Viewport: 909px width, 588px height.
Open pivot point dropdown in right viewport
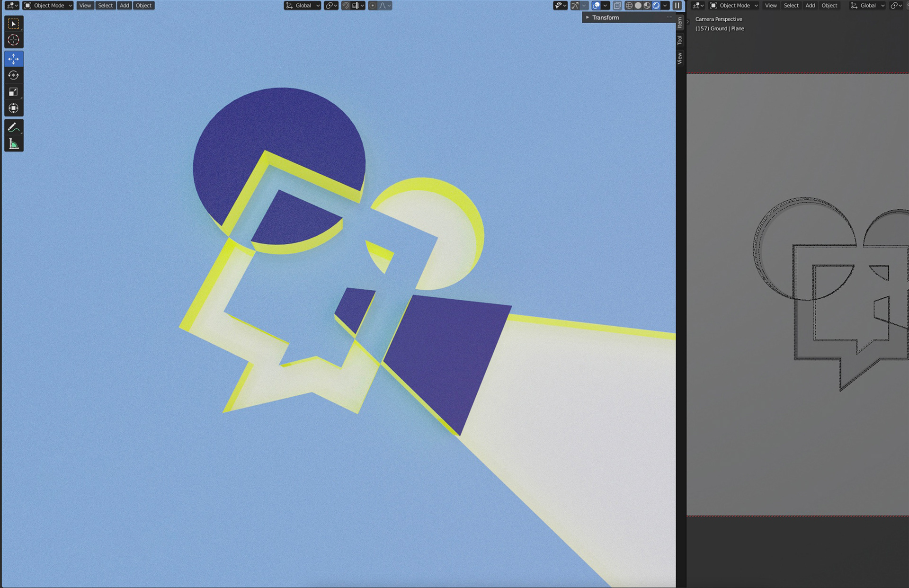coord(896,6)
